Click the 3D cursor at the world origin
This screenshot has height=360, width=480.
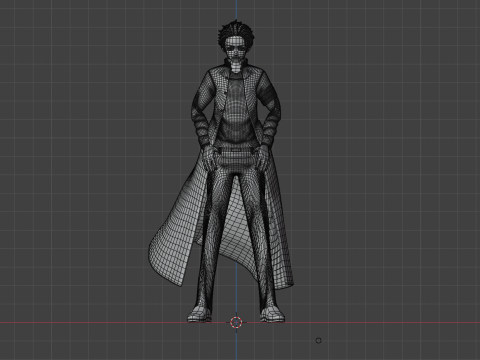236,322
